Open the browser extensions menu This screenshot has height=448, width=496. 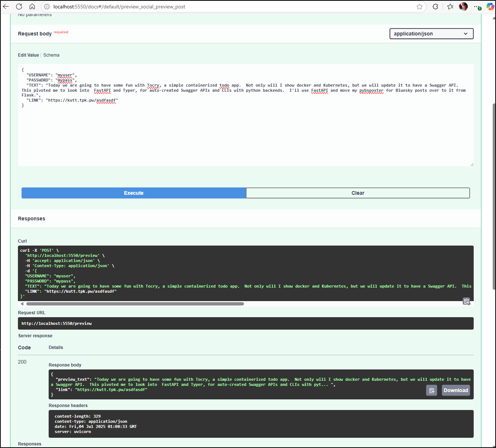(x=435, y=7)
